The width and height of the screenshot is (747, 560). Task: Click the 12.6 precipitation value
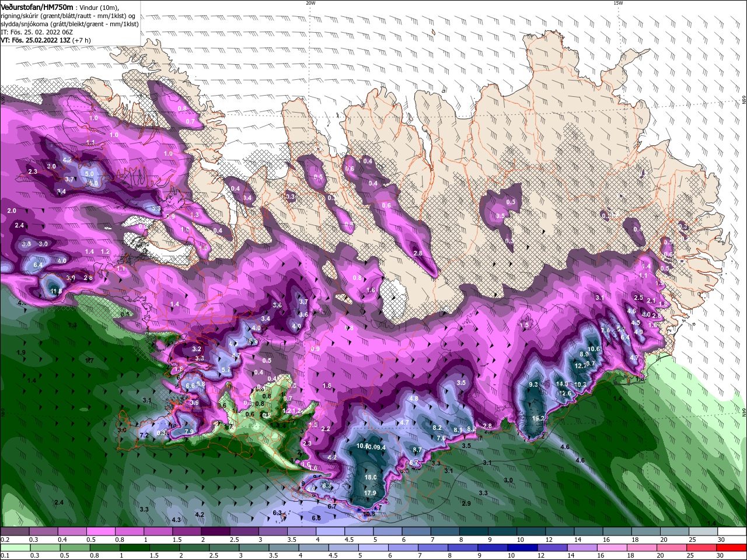[x=565, y=393]
